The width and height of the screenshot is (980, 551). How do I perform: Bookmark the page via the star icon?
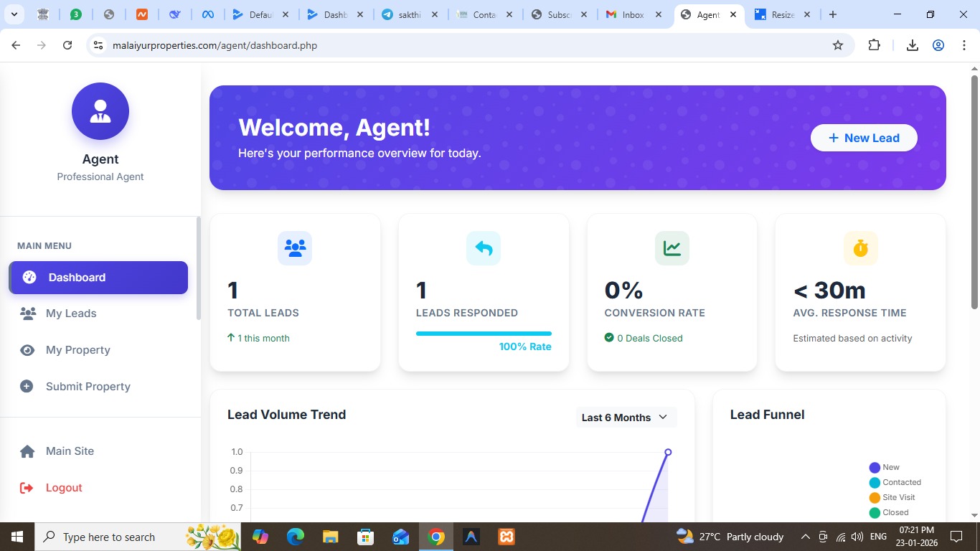click(838, 44)
